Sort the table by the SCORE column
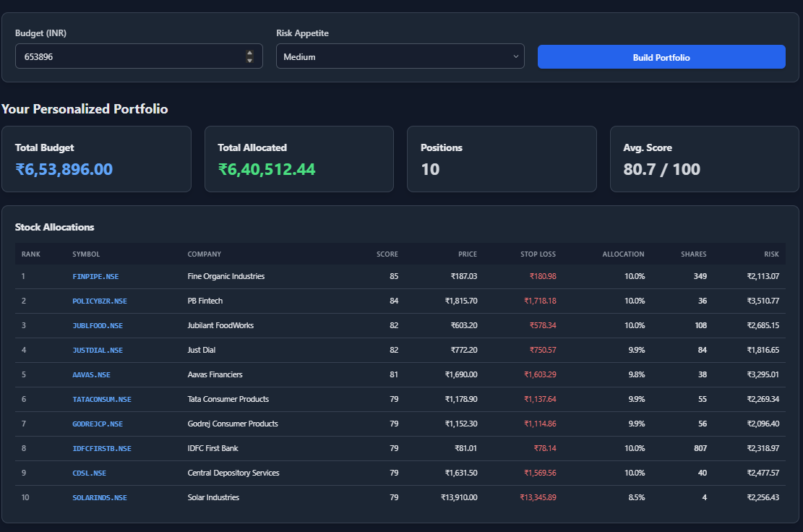 [387, 254]
